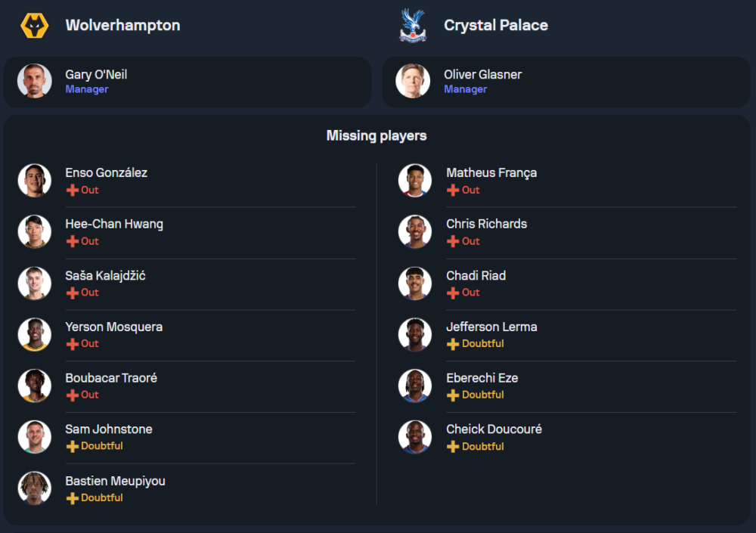This screenshot has height=533, width=756.
Task: Select Hee-Chan Hwang's player avatar
Action: pyautogui.click(x=35, y=232)
